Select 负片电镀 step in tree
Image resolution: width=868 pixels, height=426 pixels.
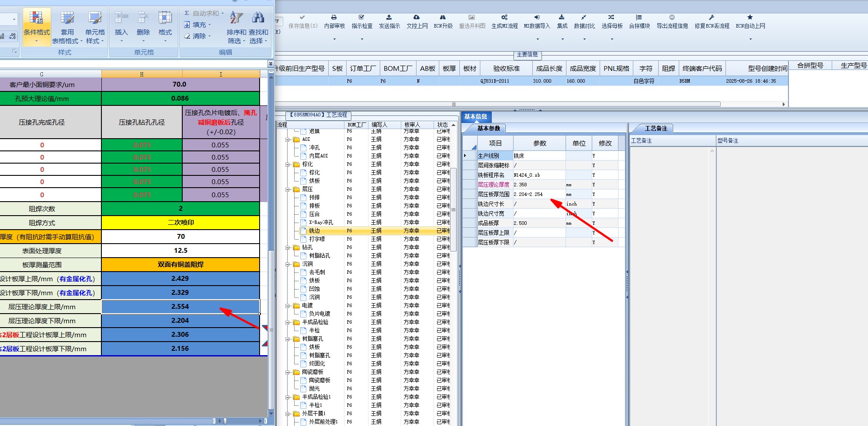tap(319, 314)
